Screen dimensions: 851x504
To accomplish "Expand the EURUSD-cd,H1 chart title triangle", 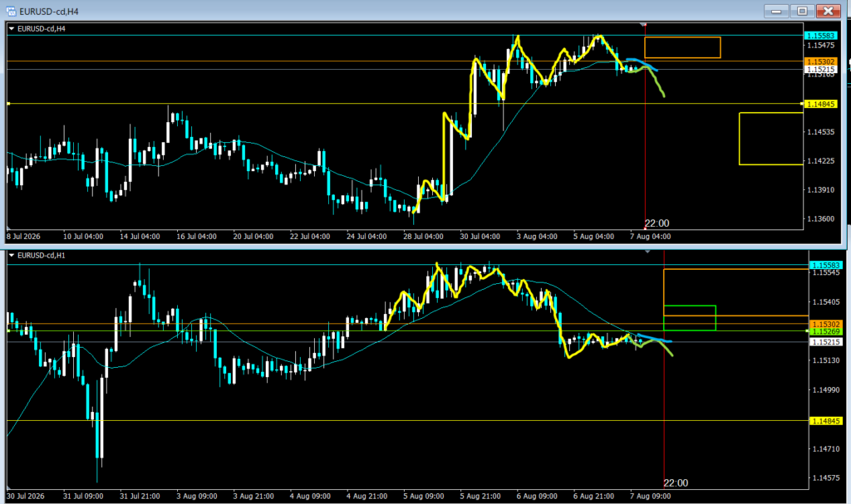I will pyautogui.click(x=12, y=255).
